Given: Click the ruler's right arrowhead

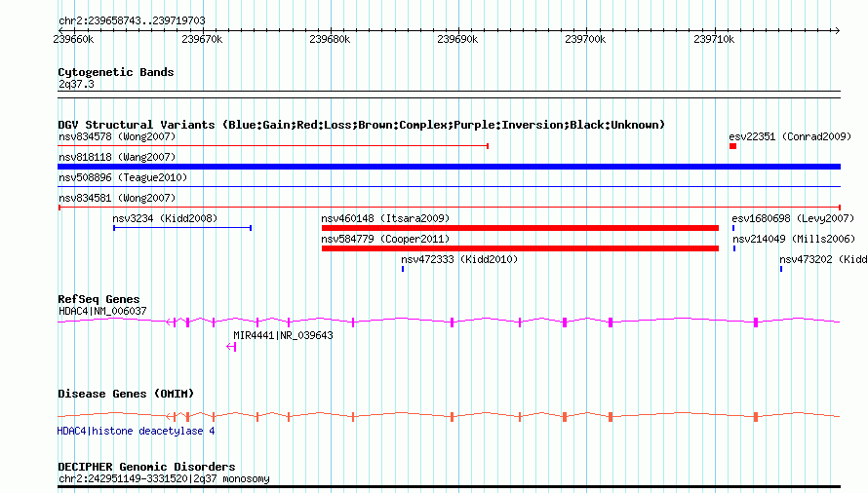Looking at the screenshot, I should coord(837,30).
